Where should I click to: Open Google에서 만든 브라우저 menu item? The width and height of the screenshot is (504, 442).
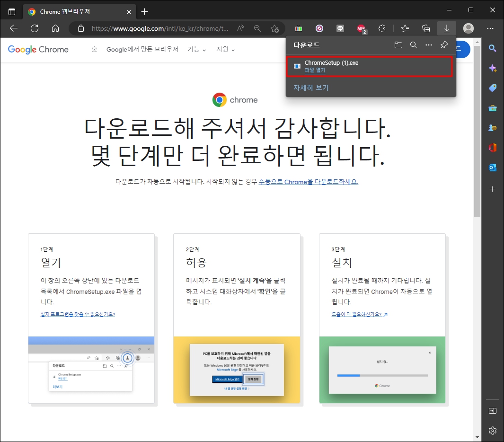(x=142, y=49)
